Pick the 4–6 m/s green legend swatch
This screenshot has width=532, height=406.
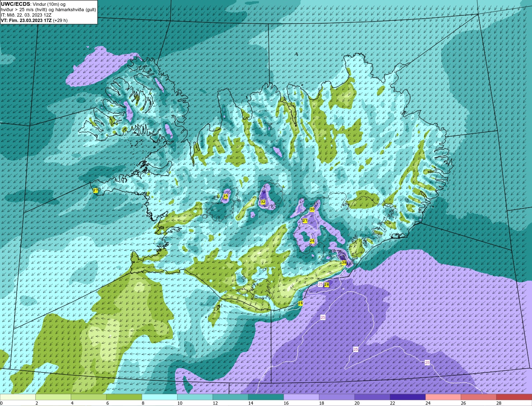[89, 397]
